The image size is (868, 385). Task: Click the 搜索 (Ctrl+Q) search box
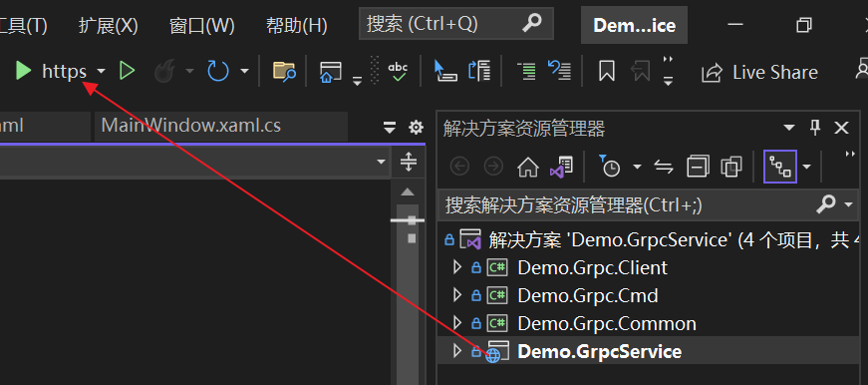[456, 24]
